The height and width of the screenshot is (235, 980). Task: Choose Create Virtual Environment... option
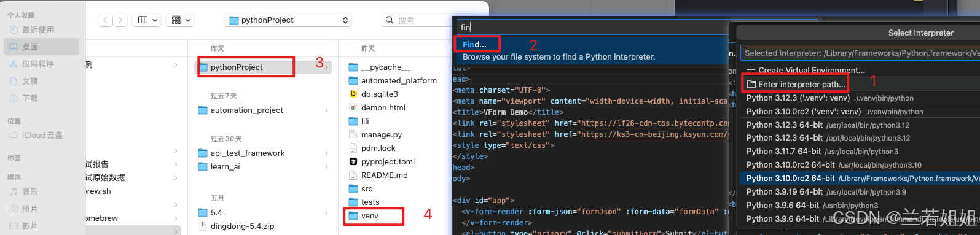(x=806, y=70)
